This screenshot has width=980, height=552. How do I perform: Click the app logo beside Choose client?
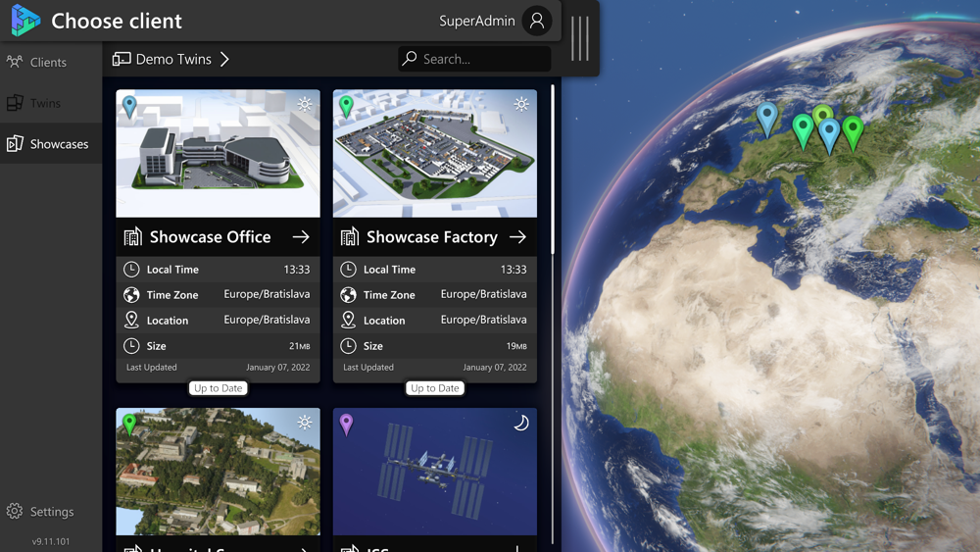click(25, 20)
